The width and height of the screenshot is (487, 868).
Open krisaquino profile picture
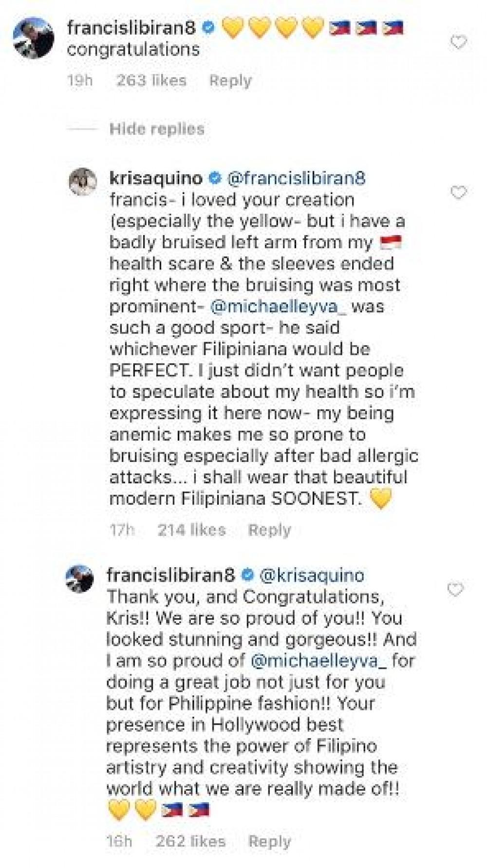click(x=85, y=181)
